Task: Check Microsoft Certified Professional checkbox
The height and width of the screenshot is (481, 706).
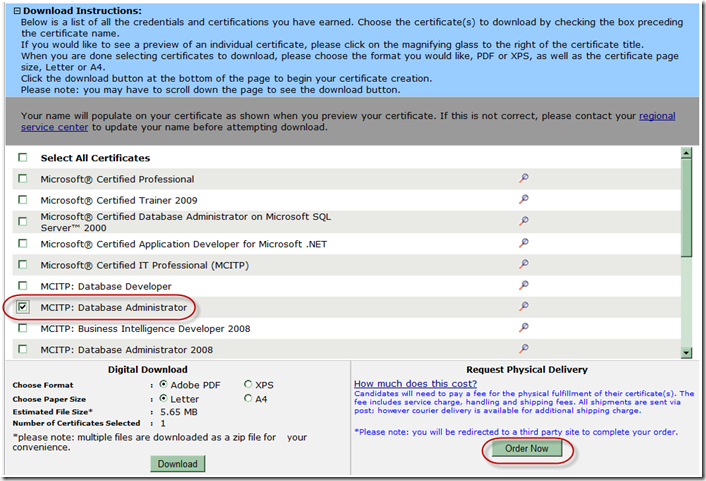Action: pos(23,178)
